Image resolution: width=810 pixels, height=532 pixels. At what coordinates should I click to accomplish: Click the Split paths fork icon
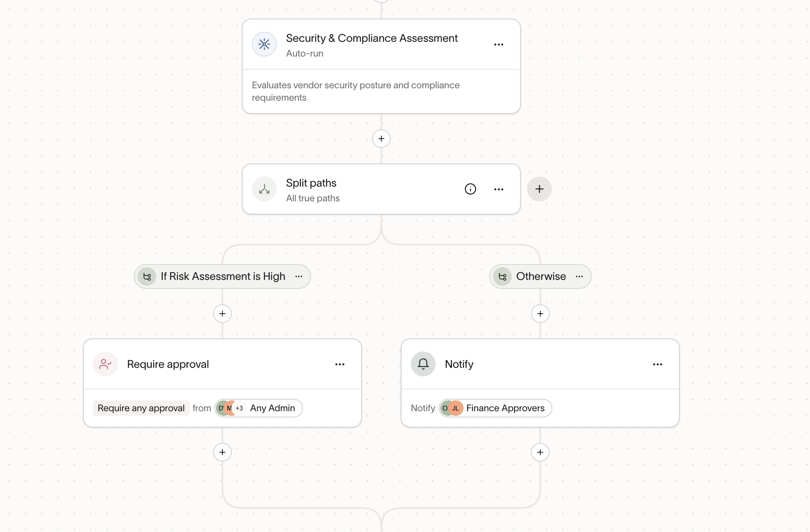(x=264, y=189)
